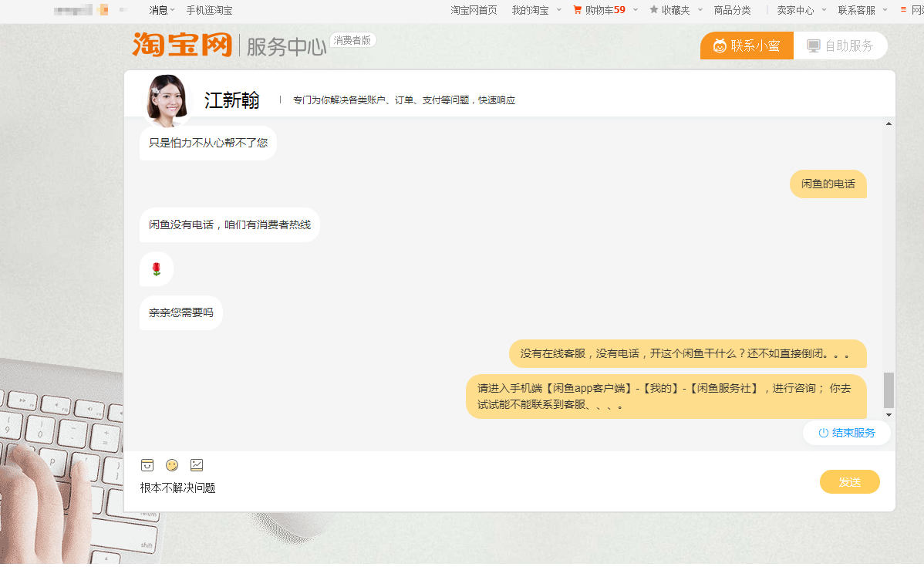Click the 发送 send button

(x=850, y=482)
